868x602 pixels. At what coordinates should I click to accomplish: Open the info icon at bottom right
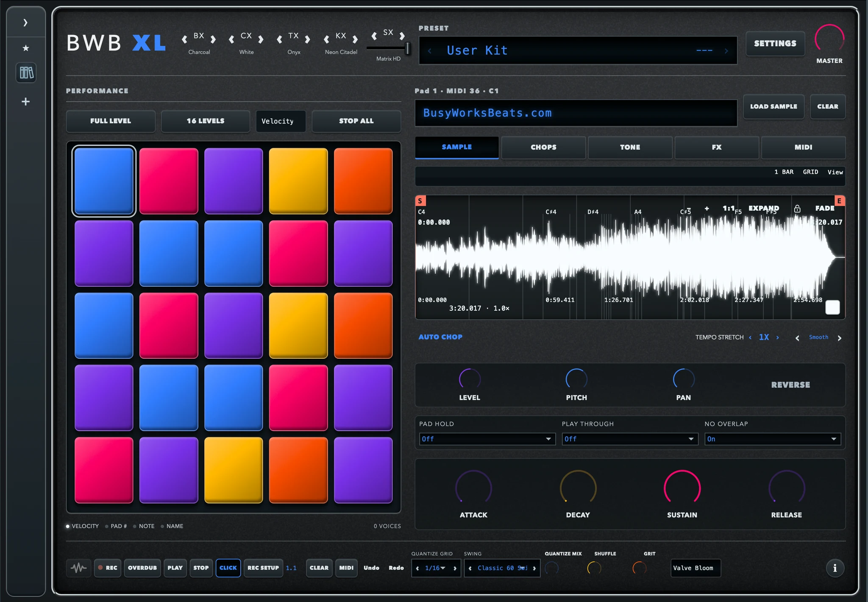[x=835, y=568]
